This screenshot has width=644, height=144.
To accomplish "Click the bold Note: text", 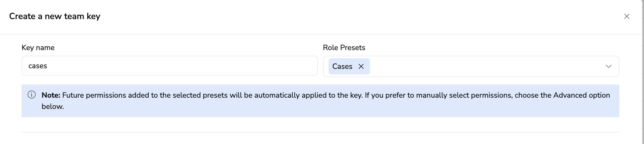I will [x=51, y=95].
